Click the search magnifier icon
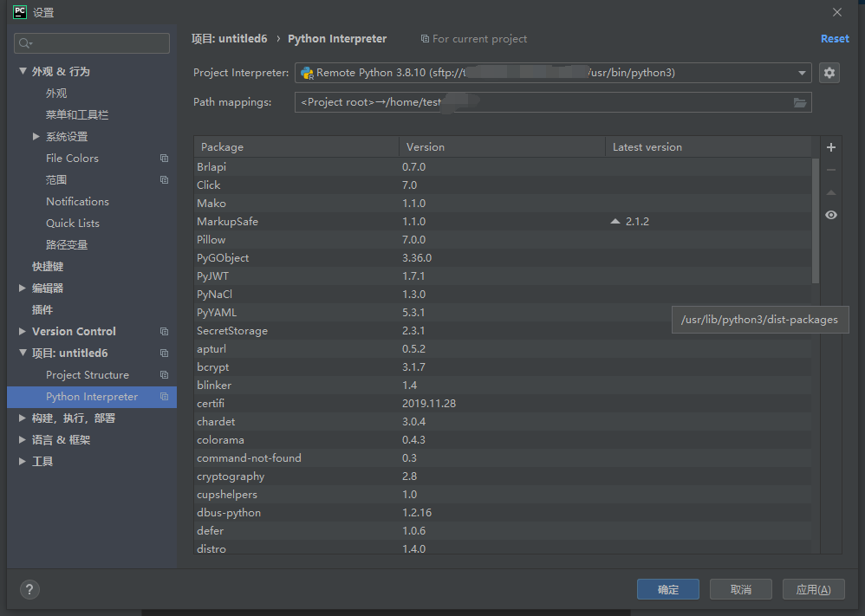Screen dimensions: 865x616 (25, 43)
